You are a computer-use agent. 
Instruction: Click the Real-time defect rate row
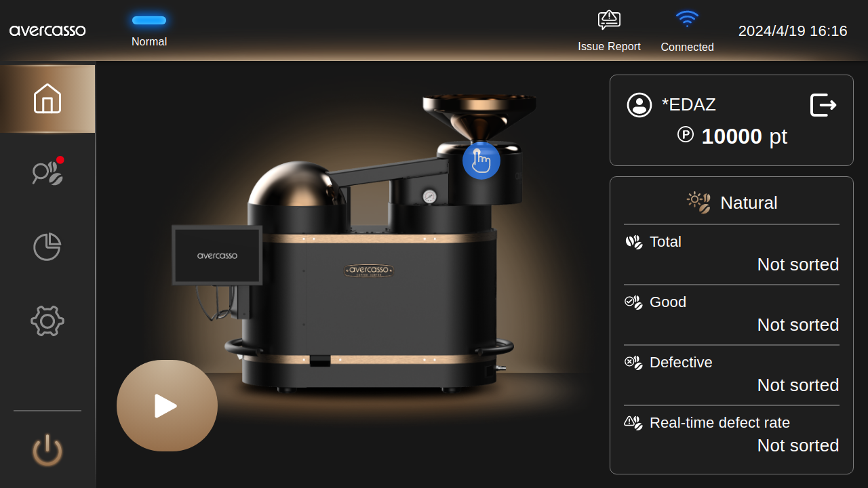(x=732, y=434)
